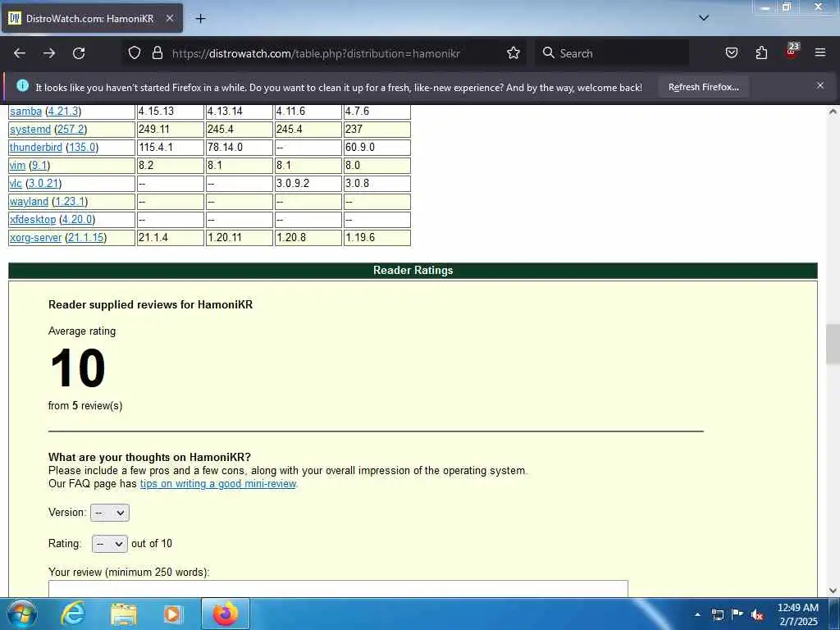
Task: Click the scrollbar up arrow
Action: coord(833,112)
